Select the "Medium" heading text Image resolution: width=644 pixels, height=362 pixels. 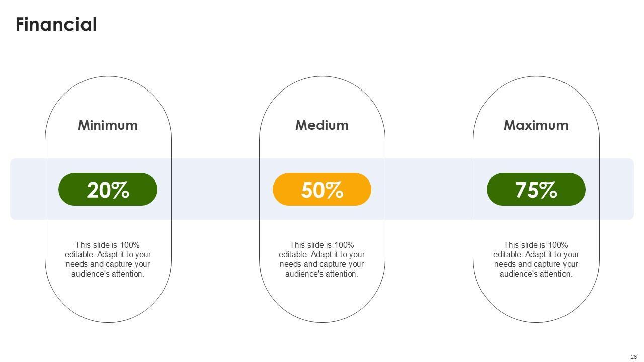coord(322,125)
